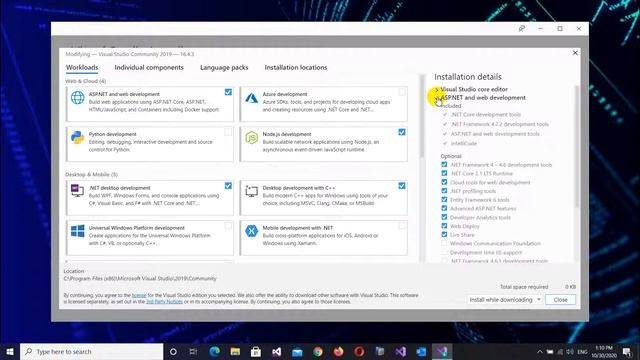Switch to the Workloads tab
The image size is (640, 360).
(82, 67)
